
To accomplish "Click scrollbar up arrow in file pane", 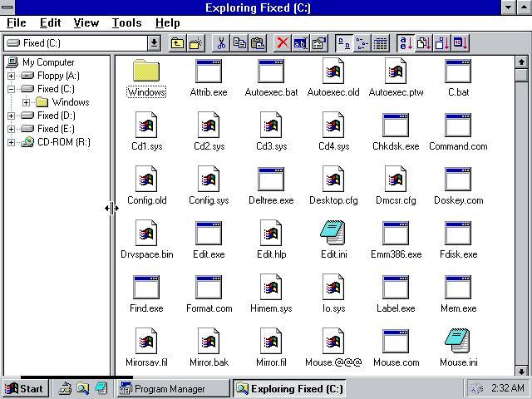I will pyautogui.click(x=521, y=62).
